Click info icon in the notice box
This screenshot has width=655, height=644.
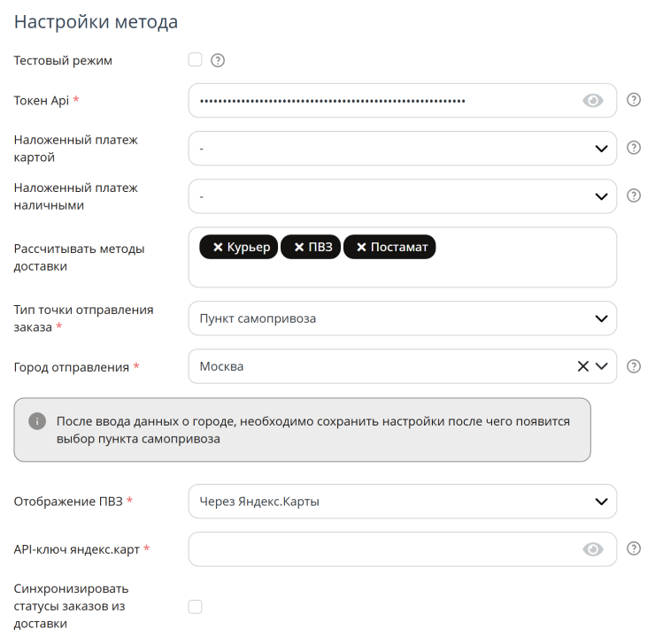[37, 421]
